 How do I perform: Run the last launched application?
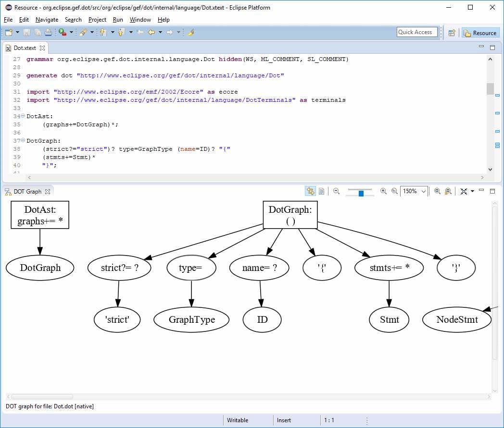pos(62,32)
